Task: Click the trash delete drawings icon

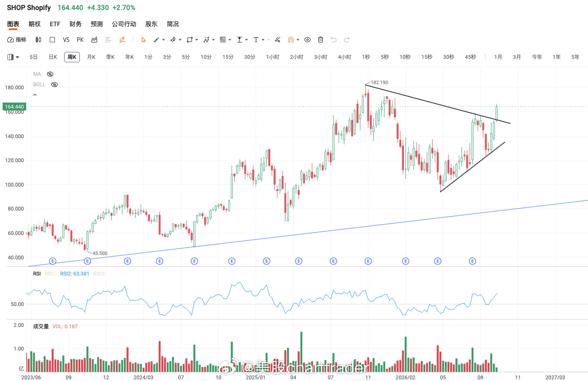Action: coord(321,40)
